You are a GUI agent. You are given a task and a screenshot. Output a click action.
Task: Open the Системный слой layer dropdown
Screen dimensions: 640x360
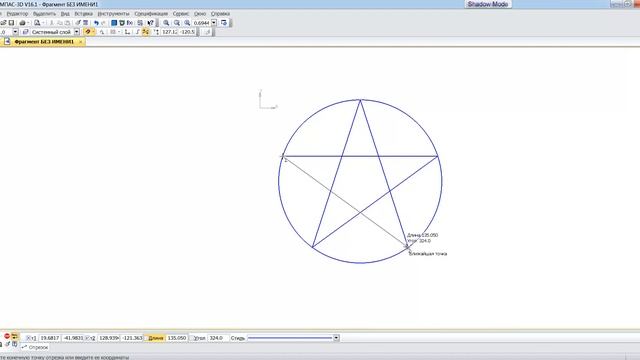click(x=76, y=32)
